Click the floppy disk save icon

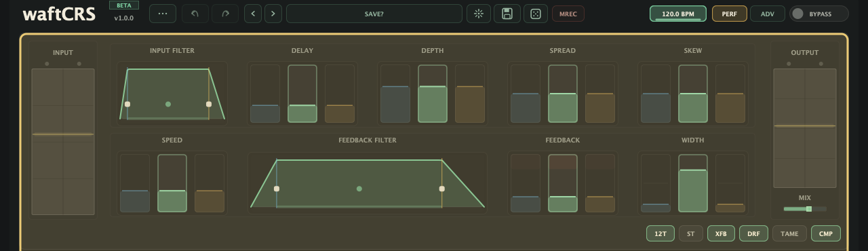coord(507,14)
